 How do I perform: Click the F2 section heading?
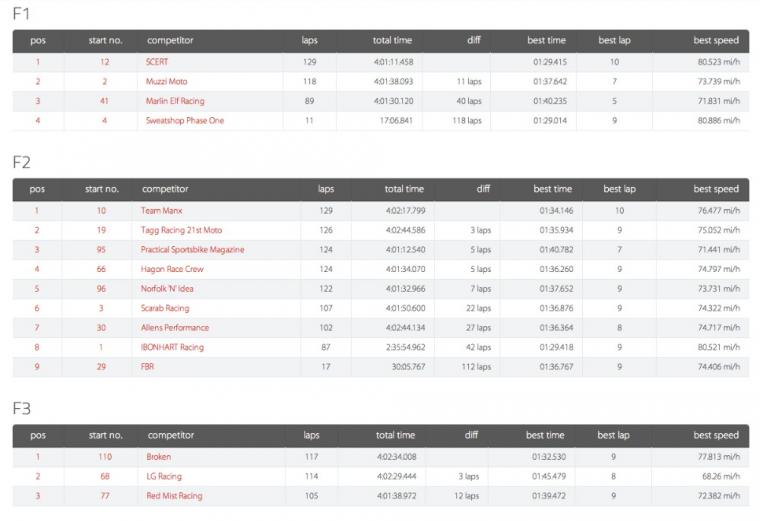click(x=22, y=161)
